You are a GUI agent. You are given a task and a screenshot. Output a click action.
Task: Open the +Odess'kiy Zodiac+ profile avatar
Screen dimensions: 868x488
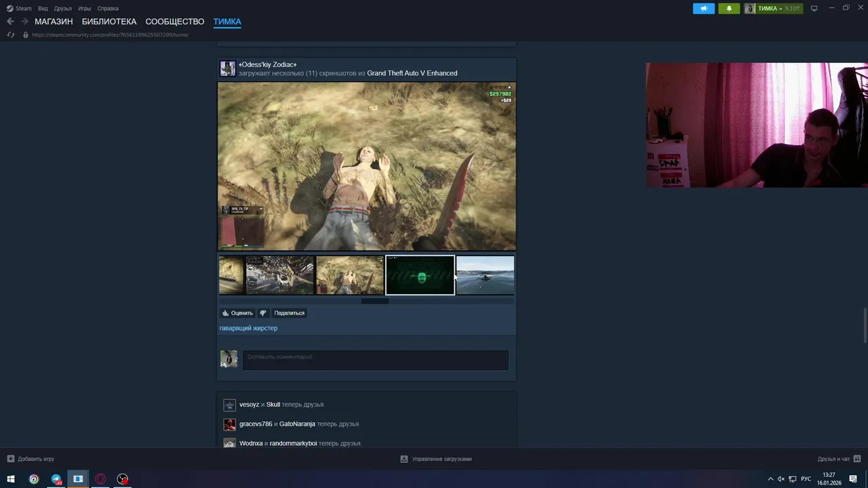(x=228, y=68)
